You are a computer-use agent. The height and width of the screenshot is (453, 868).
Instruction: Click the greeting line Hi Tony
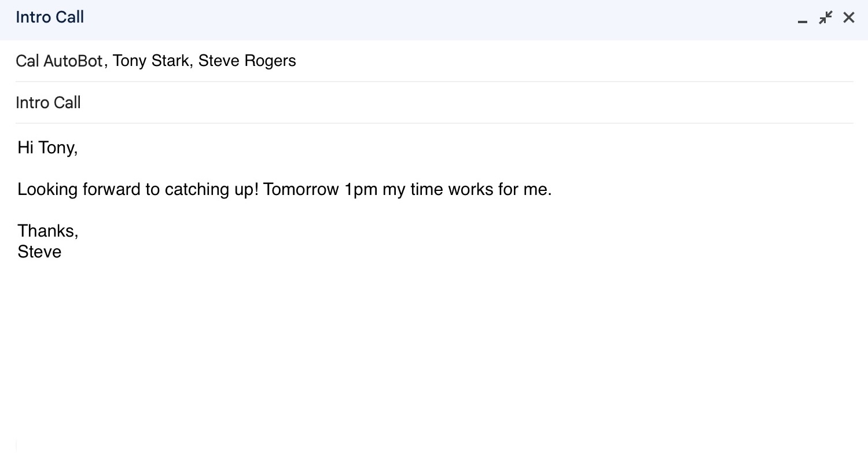click(x=47, y=148)
